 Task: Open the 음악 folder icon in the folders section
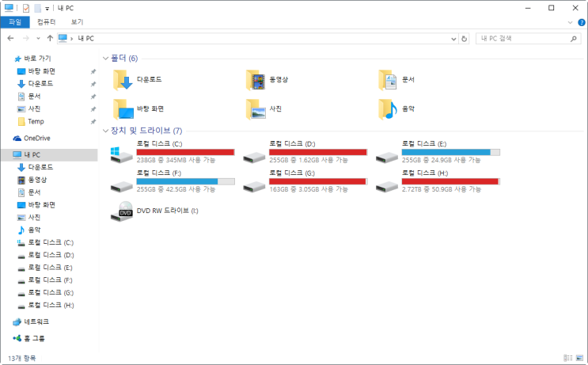tap(388, 108)
